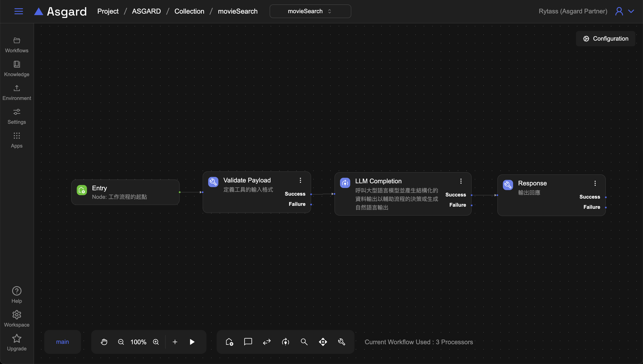Screen dimensions: 643x364
Task: Open the Knowledge sidebar section
Action: pyautogui.click(x=17, y=68)
